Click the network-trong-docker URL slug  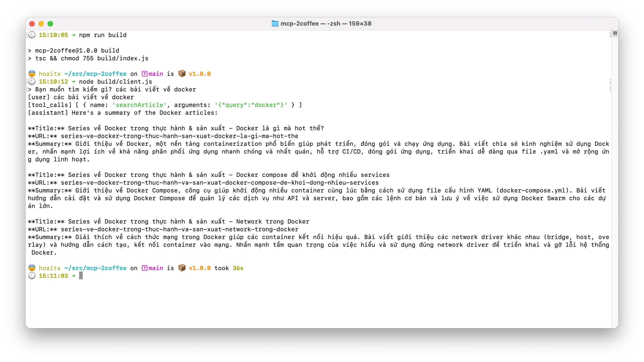(179, 229)
